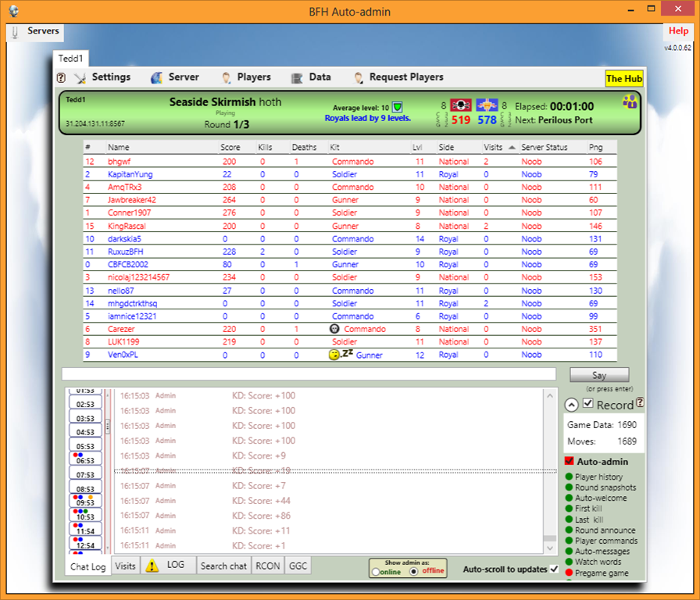Toggle the Pregame game red indicator
This screenshot has height=600, width=700.
570,573
